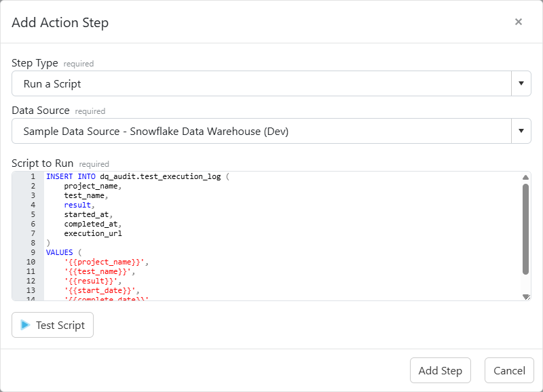Viewport: 543px width, 392px height.
Task: Cancel the Add Action Step dialog
Action: point(509,370)
